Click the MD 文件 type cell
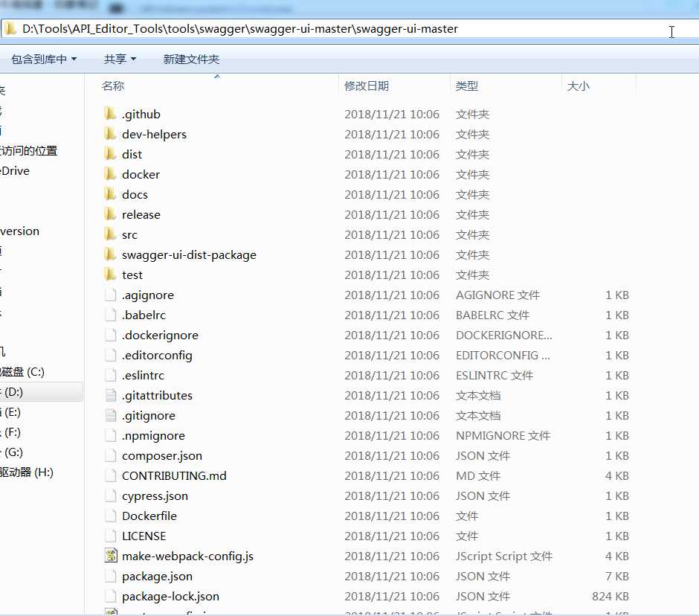The image size is (699, 616). pyautogui.click(x=478, y=475)
